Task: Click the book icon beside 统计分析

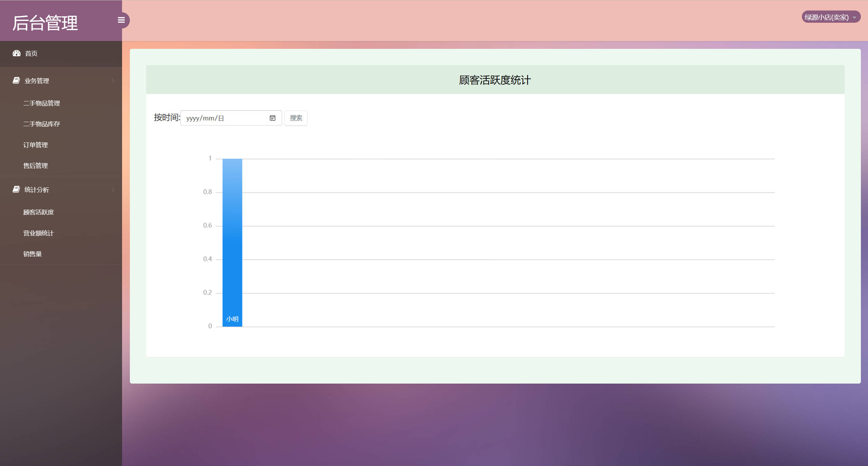Action: 16,189
